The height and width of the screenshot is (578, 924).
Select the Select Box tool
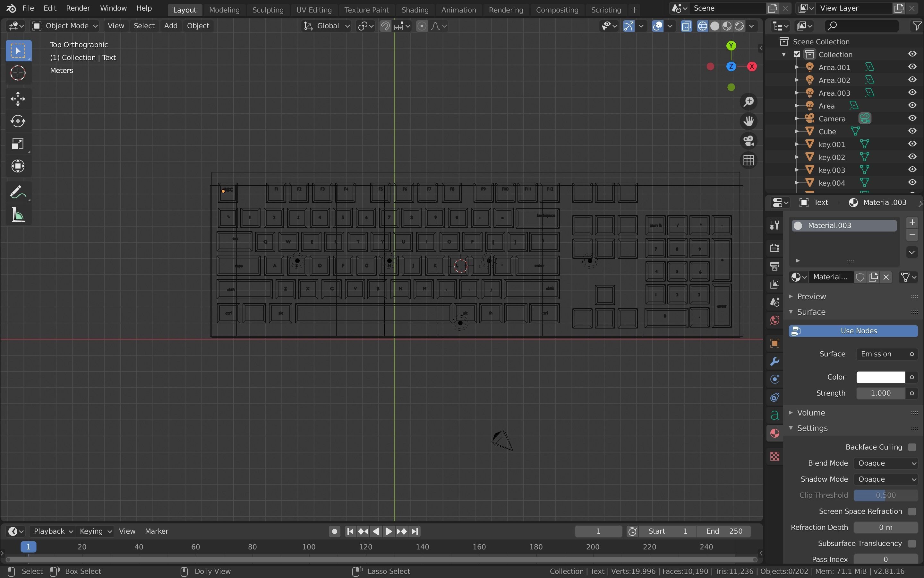(x=18, y=50)
